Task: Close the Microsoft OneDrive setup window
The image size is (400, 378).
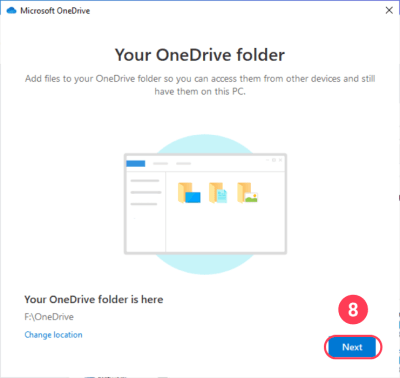Action: pos(389,10)
